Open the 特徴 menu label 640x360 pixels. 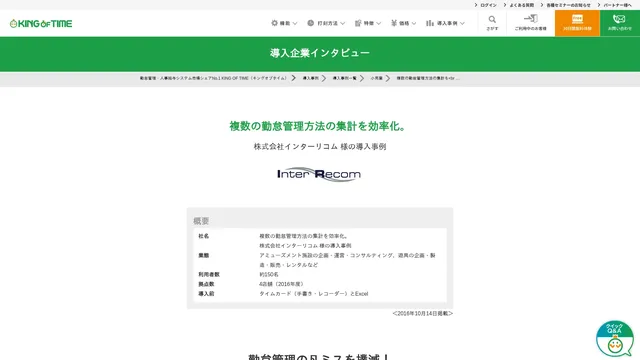tap(369, 24)
